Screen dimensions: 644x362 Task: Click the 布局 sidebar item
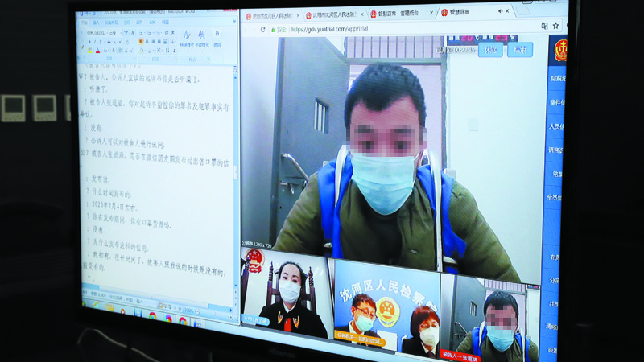[x=555, y=257]
